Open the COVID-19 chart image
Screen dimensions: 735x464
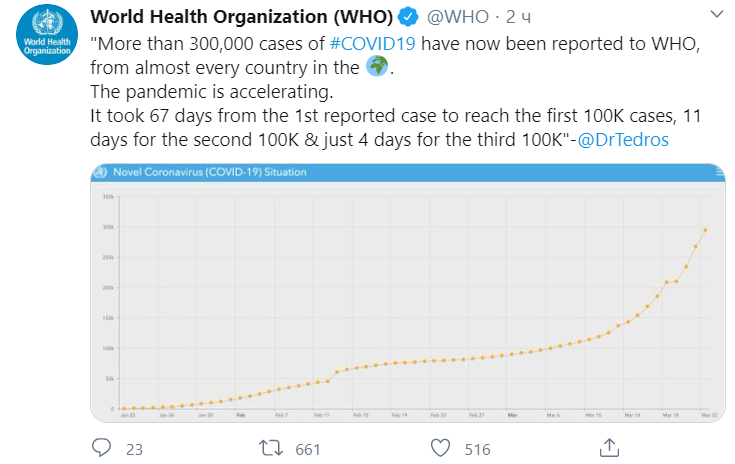[x=408, y=293]
